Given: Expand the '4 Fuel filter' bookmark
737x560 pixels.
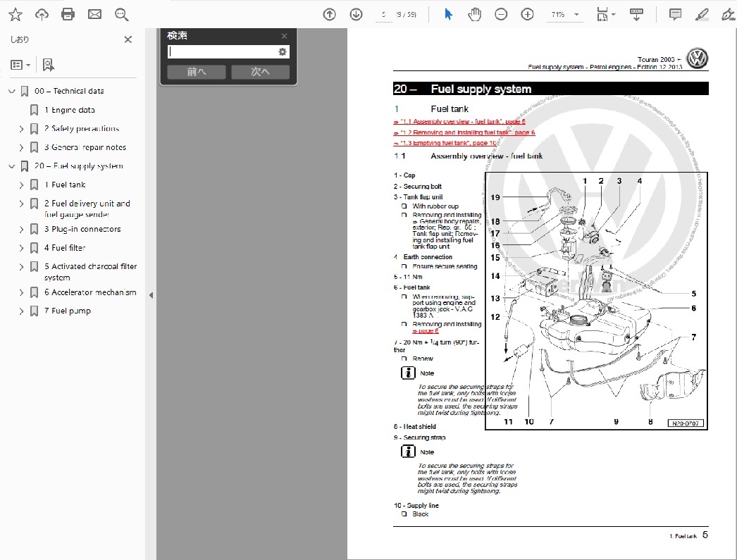Looking at the screenshot, I should [x=21, y=248].
